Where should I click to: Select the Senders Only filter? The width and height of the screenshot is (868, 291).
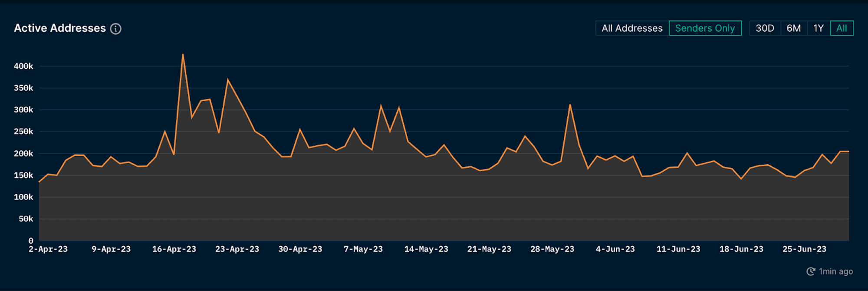[705, 28]
